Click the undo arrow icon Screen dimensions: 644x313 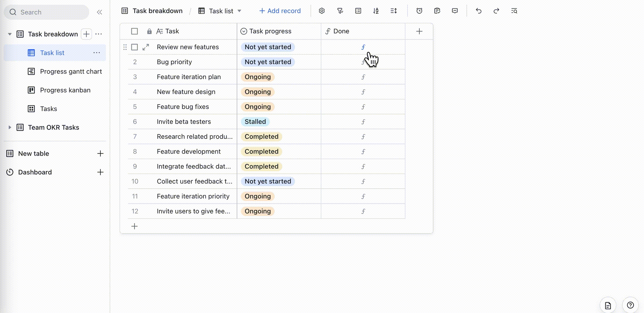pos(479,11)
